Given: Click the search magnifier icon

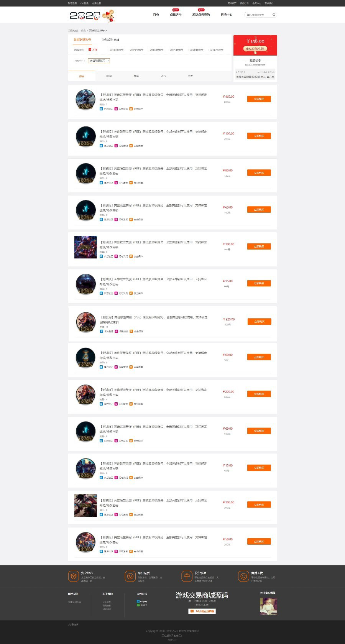Looking at the screenshot, I should tap(274, 15).
